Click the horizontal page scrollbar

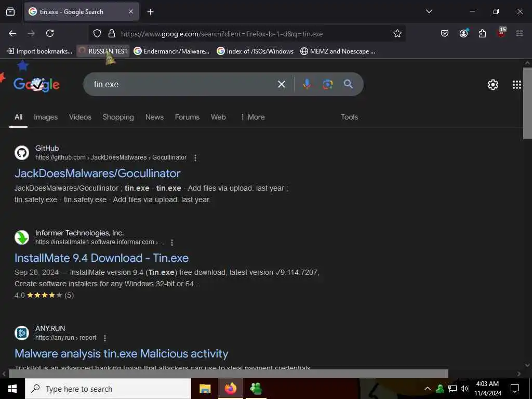point(229,374)
